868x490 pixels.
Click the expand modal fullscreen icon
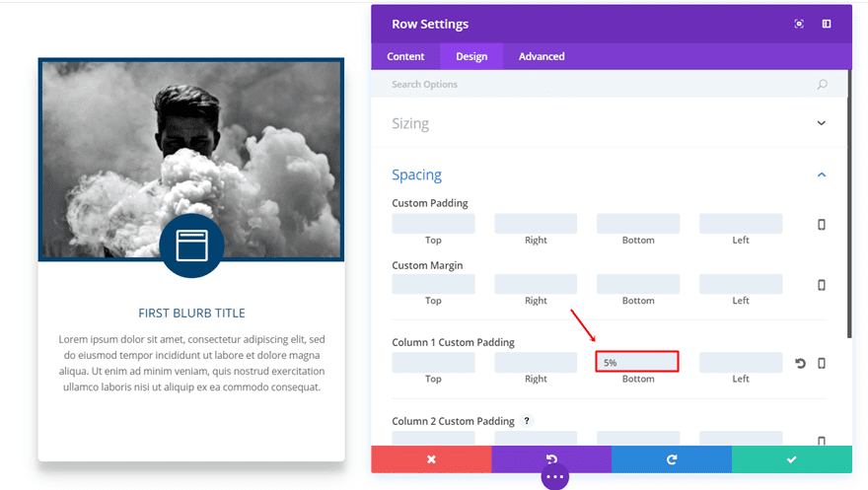[799, 24]
